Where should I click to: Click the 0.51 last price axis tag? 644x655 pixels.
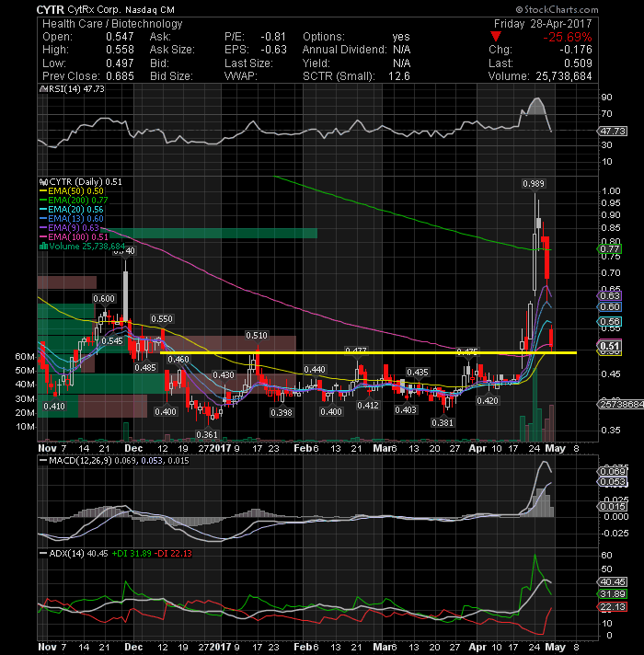(x=609, y=346)
